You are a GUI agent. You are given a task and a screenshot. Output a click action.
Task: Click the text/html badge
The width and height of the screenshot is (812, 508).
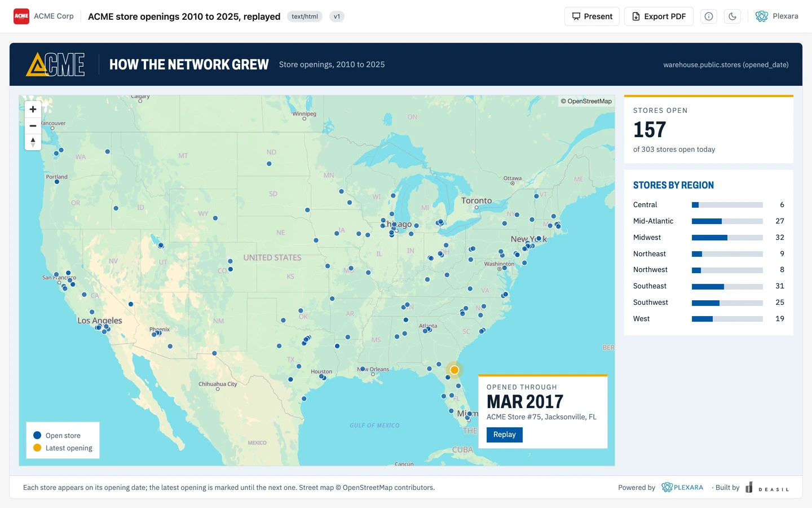click(x=304, y=16)
